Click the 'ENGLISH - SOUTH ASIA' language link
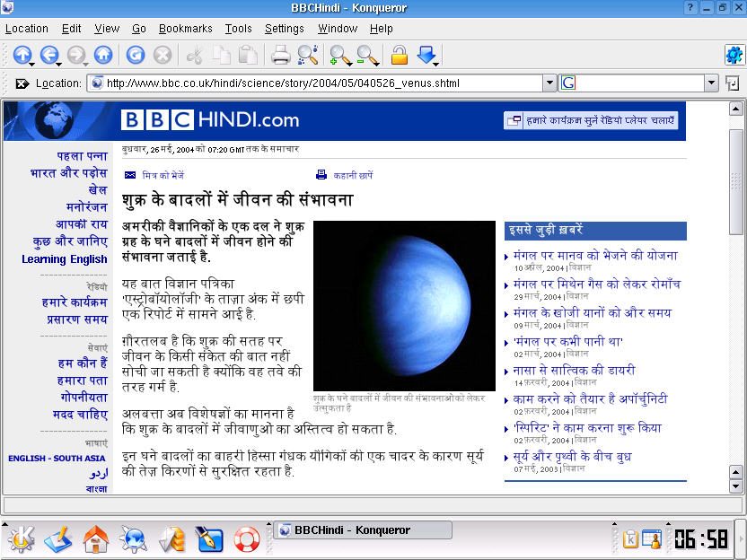 click(57, 458)
